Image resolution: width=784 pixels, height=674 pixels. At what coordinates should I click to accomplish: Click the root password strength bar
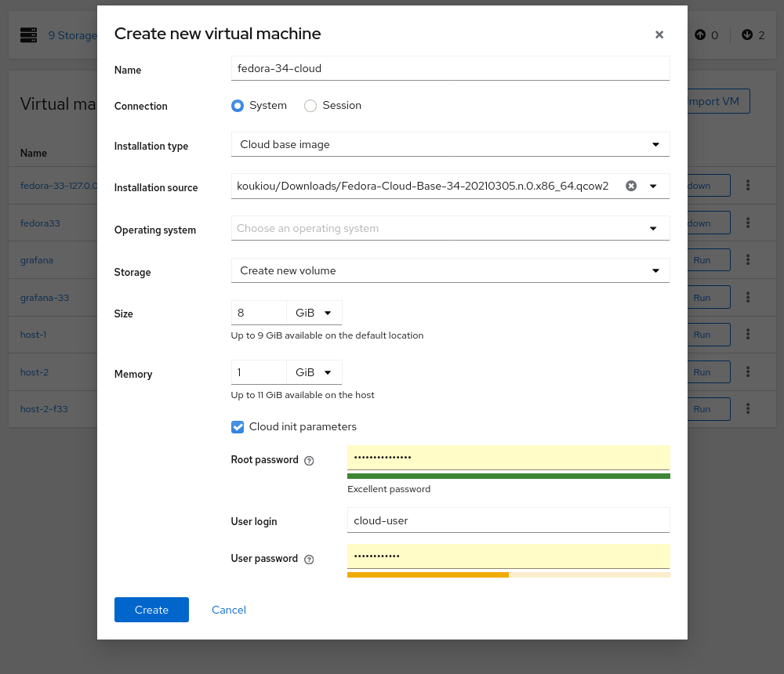(x=508, y=476)
